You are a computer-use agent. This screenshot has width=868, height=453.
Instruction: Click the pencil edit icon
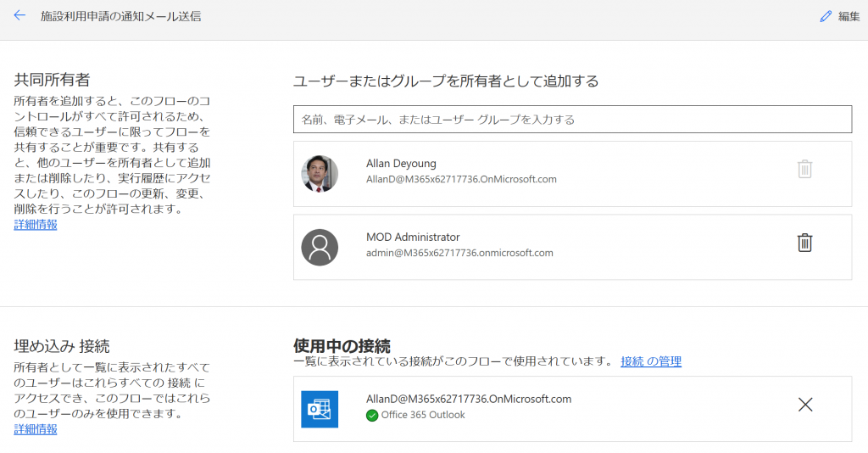(825, 17)
